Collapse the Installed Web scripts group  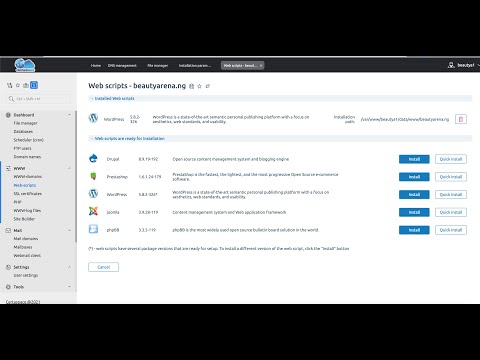point(92,99)
